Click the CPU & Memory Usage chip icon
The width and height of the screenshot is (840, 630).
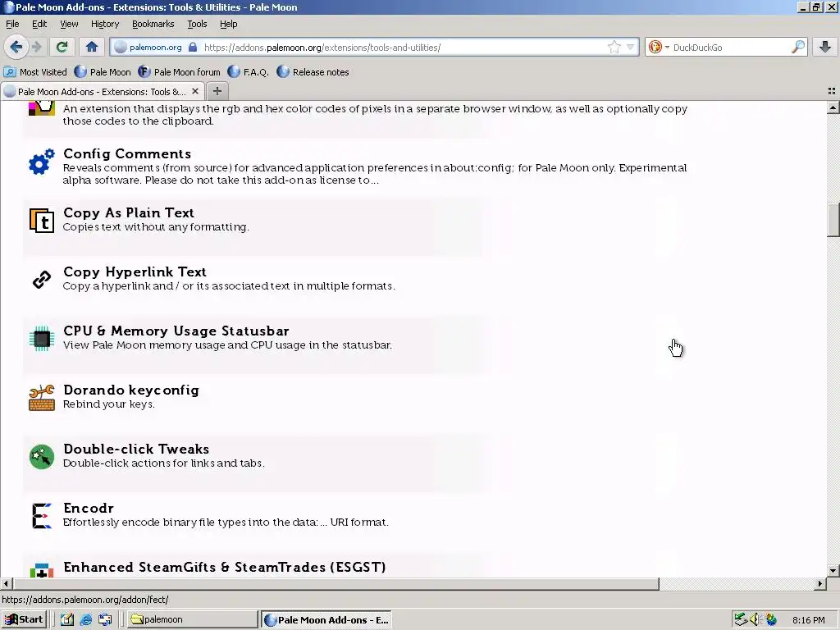click(42, 339)
